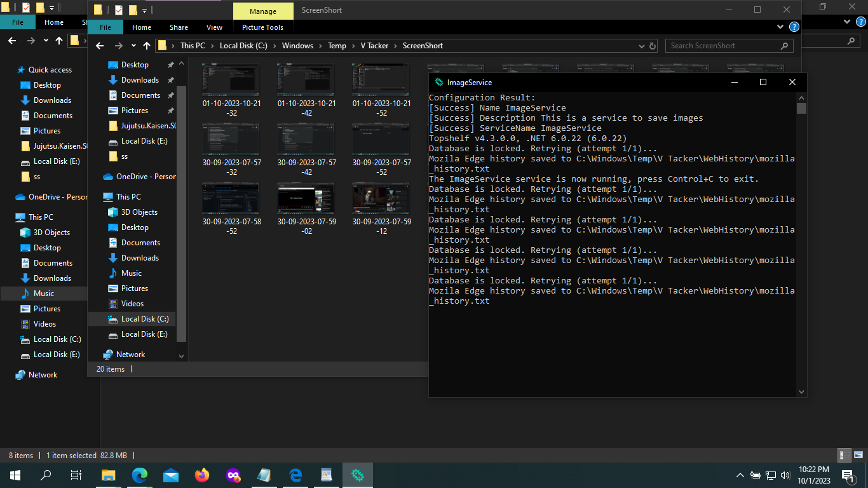
Task: Open the address bar history dropdown
Action: 641,46
